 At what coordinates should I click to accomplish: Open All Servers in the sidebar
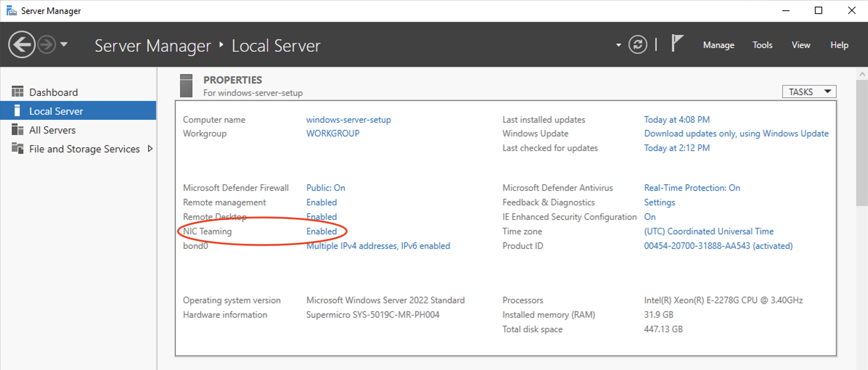pos(78,130)
